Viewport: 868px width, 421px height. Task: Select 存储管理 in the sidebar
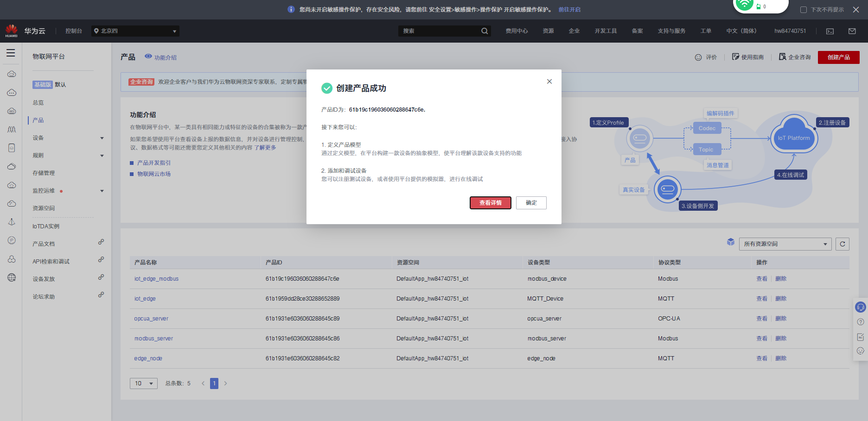(44, 173)
